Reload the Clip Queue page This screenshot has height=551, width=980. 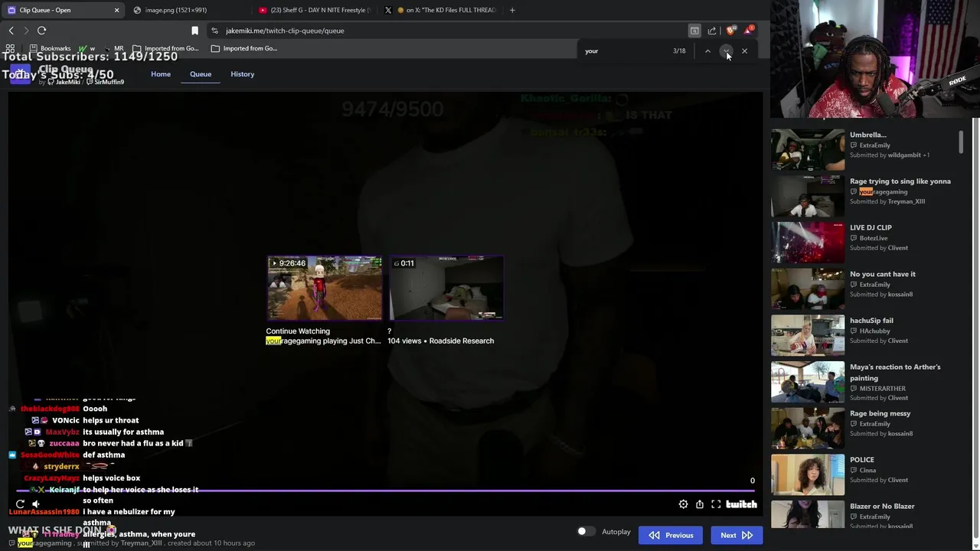pos(41,31)
